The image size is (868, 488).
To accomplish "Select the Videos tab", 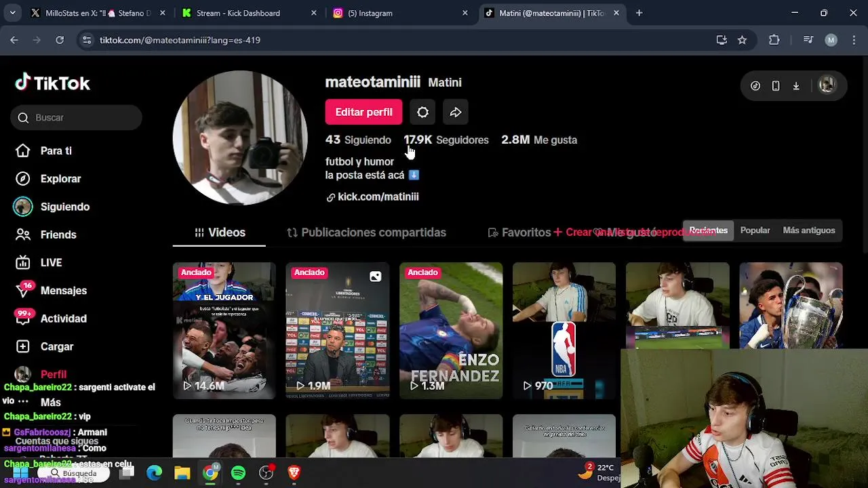I will click(x=220, y=232).
